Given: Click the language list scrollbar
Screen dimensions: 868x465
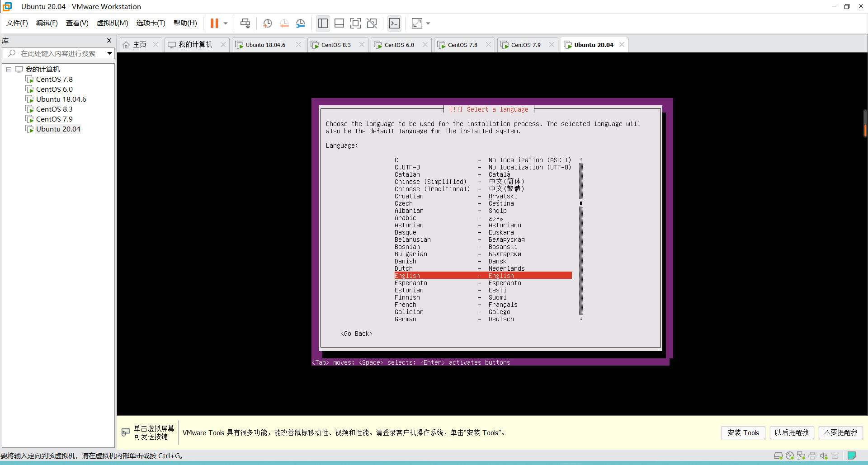Looking at the screenshot, I should [581, 240].
